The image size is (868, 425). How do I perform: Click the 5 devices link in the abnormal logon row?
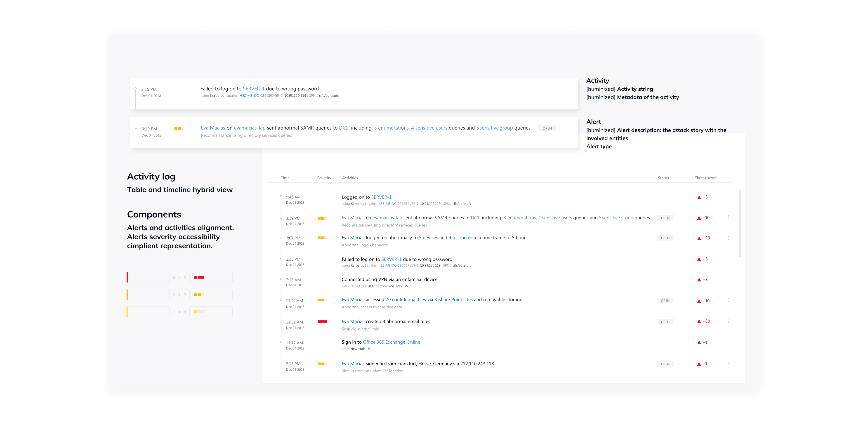pyautogui.click(x=428, y=237)
